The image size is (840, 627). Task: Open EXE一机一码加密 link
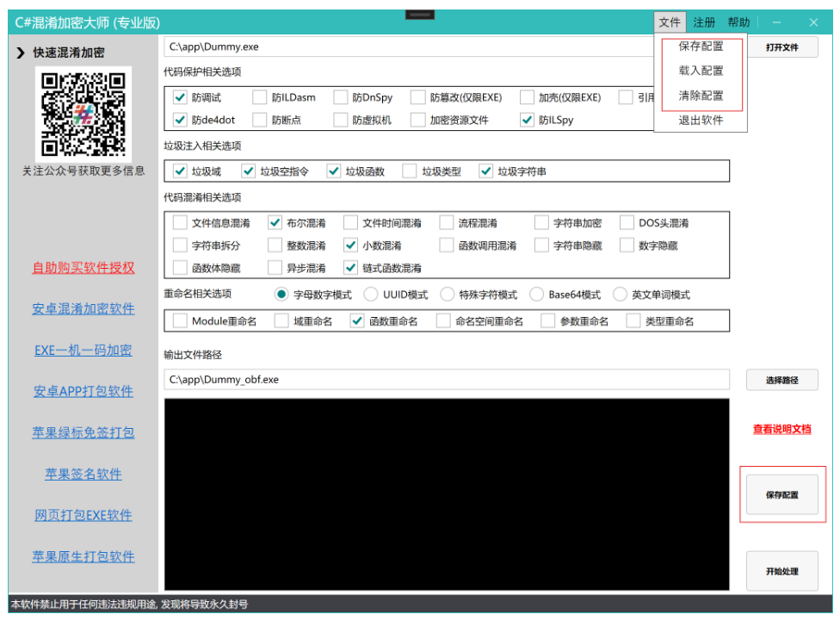[83, 350]
